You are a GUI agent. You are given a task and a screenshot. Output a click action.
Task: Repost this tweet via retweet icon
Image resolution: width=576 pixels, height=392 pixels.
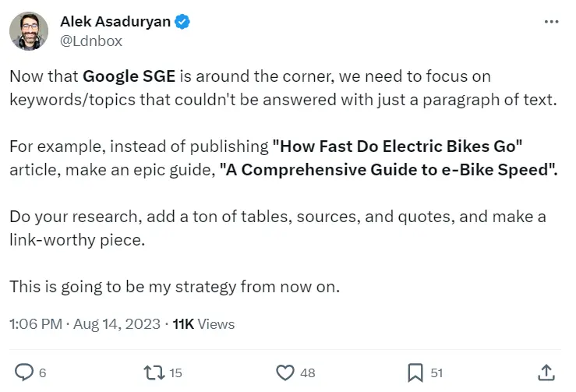point(153,372)
